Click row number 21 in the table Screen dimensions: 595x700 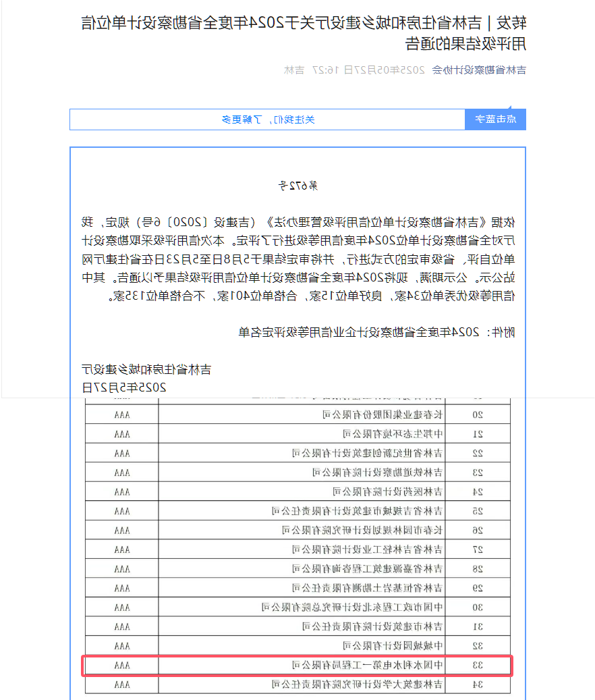tap(478, 434)
